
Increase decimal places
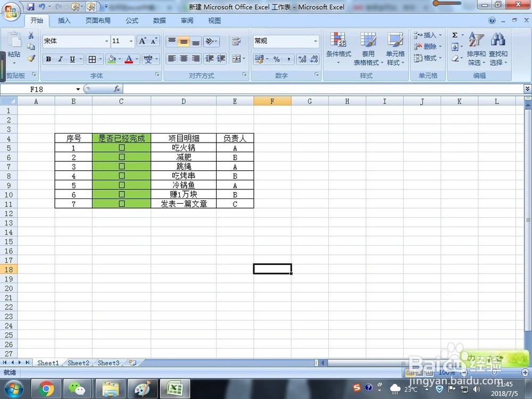point(302,60)
